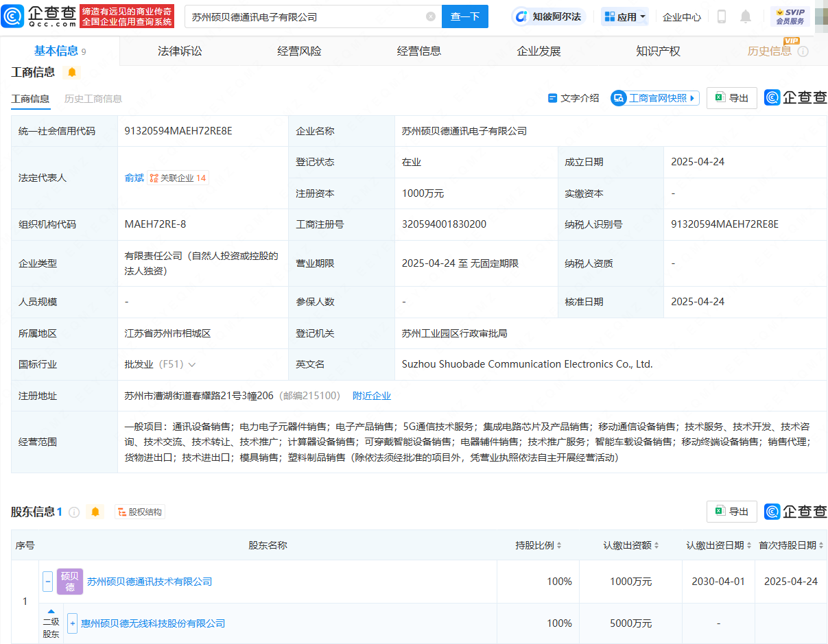Collapse the 苏州硕贝德通讯技术有限公司 shareholder row

coord(47,582)
